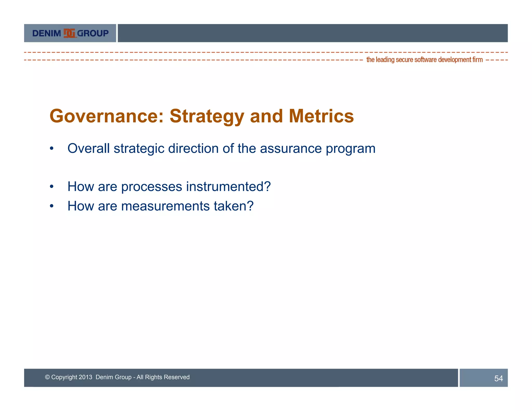This screenshot has width=532, height=411.
Task: Click 'Overall strategic direction of the assurance program'
Action: click(221, 149)
